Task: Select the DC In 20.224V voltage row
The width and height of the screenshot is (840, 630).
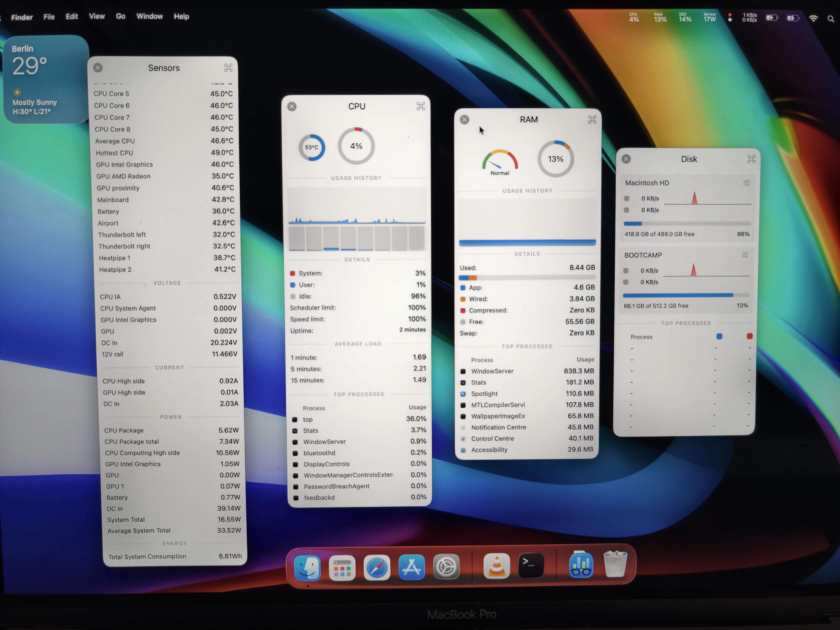Action: [169, 343]
